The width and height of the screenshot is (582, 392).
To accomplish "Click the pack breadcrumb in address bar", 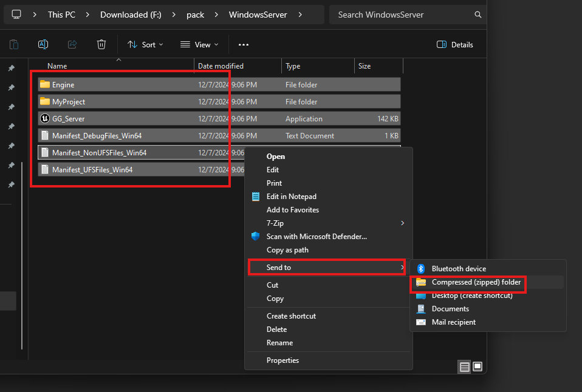I will click(195, 15).
